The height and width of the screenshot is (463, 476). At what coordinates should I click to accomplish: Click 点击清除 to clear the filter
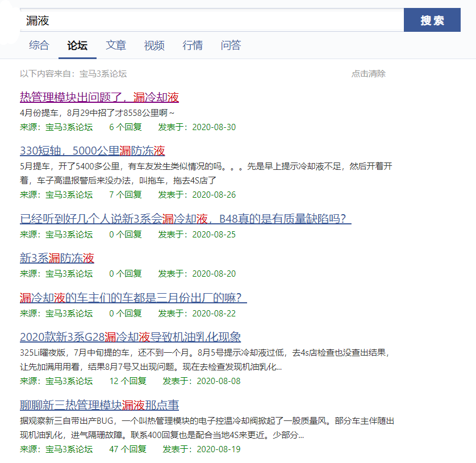point(368,74)
